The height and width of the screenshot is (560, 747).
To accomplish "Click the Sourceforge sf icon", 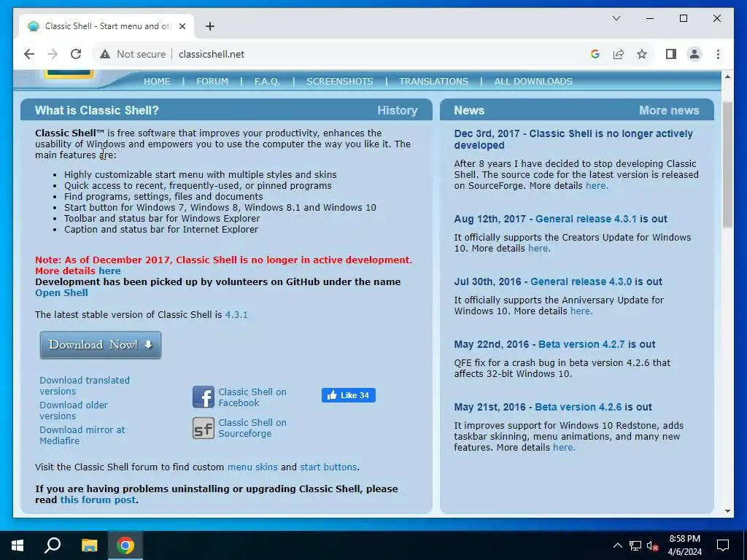I will tap(204, 427).
